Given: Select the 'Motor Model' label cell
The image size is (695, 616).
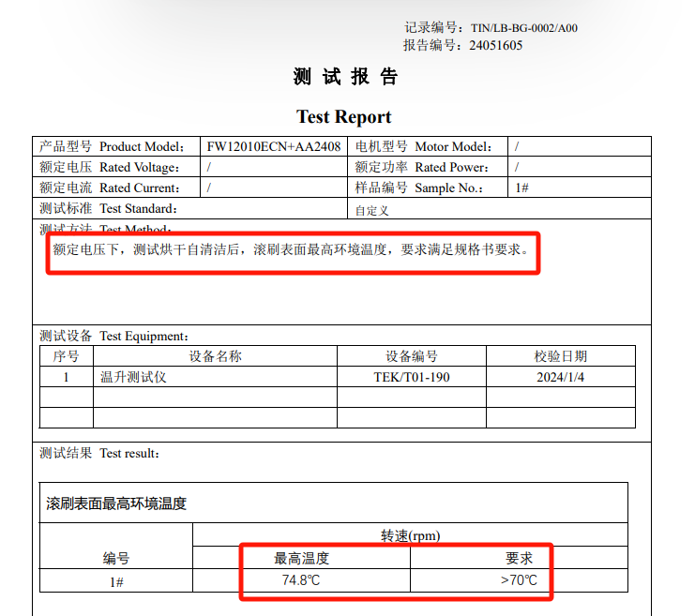Looking at the screenshot, I should [x=428, y=146].
